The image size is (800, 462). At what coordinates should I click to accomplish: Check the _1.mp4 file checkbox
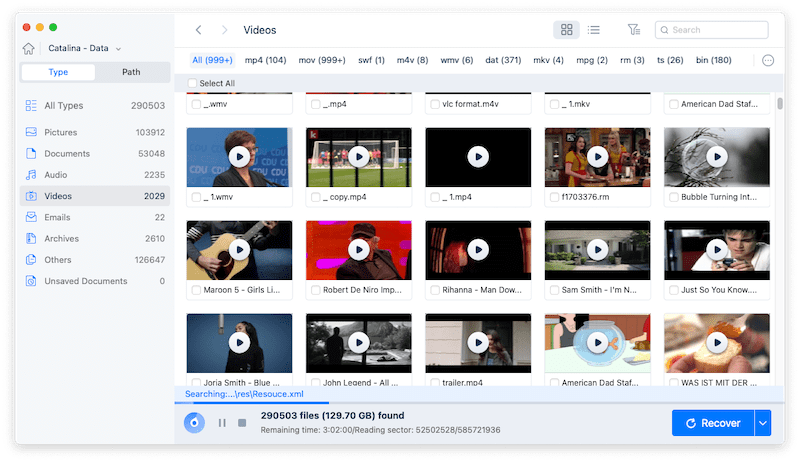[435, 197]
